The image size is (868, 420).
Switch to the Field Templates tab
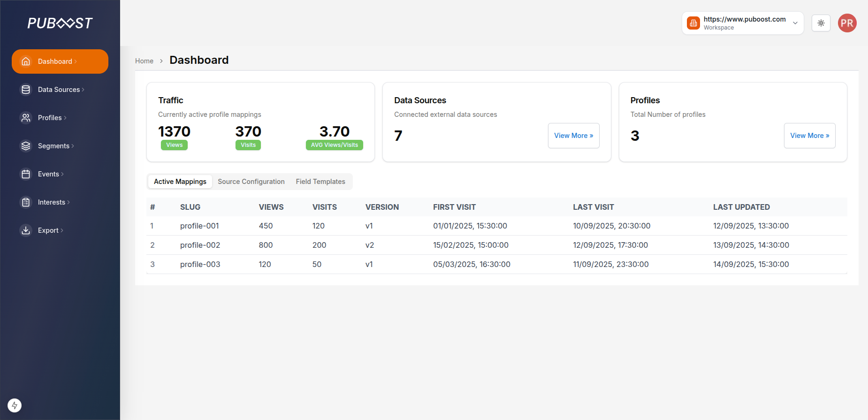[x=320, y=182]
